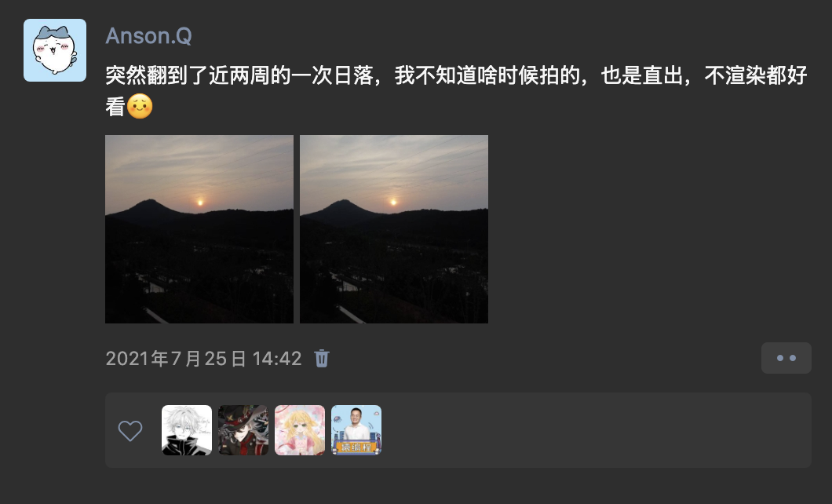View the white-haired manga sketch liker avatar
Screen dimensions: 832x504
187,430
